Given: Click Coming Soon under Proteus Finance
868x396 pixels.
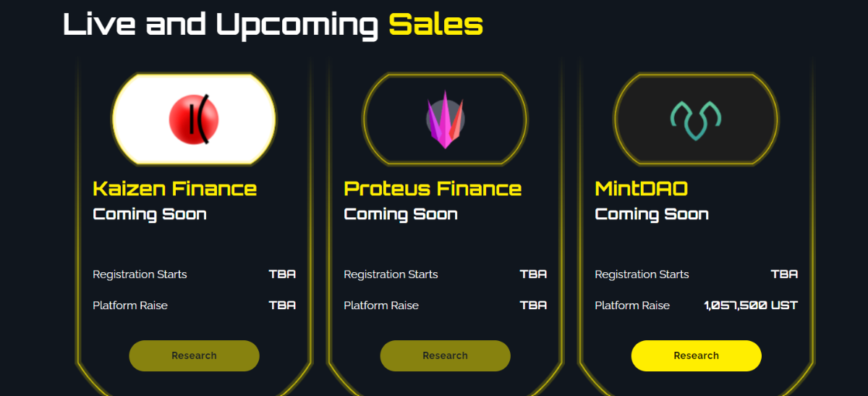Looking at the screenshot, I should point(401,214).
